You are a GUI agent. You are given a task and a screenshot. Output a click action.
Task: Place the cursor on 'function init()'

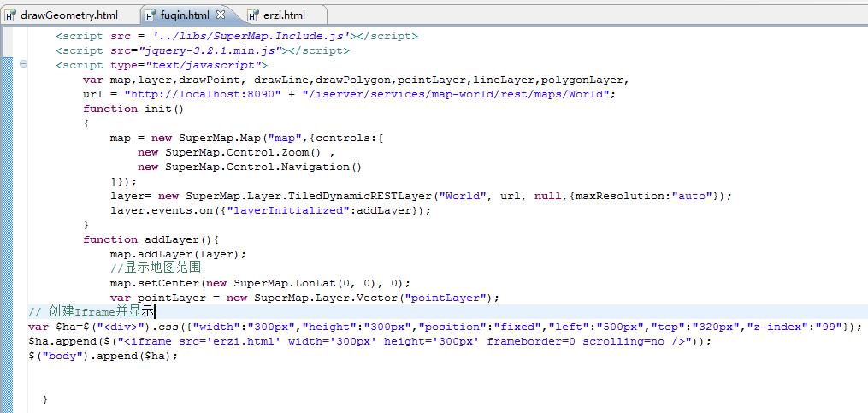(x=133, y=109)
